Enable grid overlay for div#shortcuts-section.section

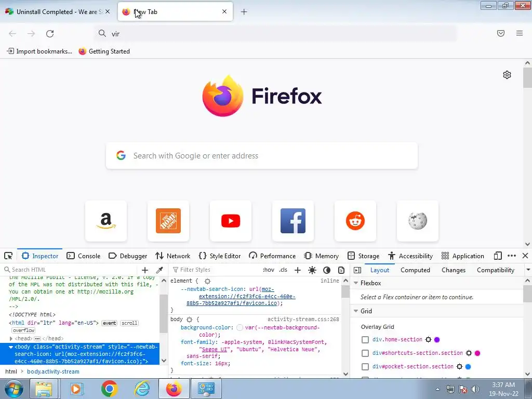click(365, 353)
